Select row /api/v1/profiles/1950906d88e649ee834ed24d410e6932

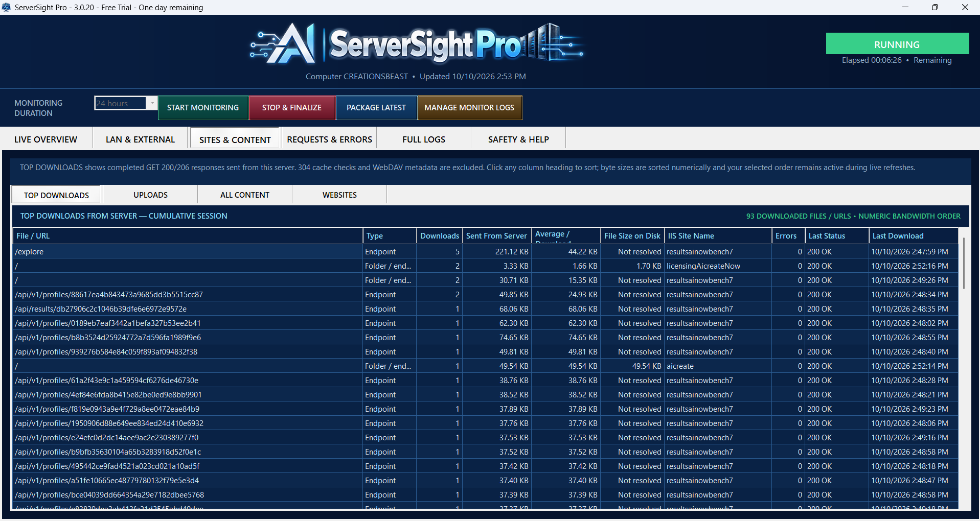[x=485, y=423]
